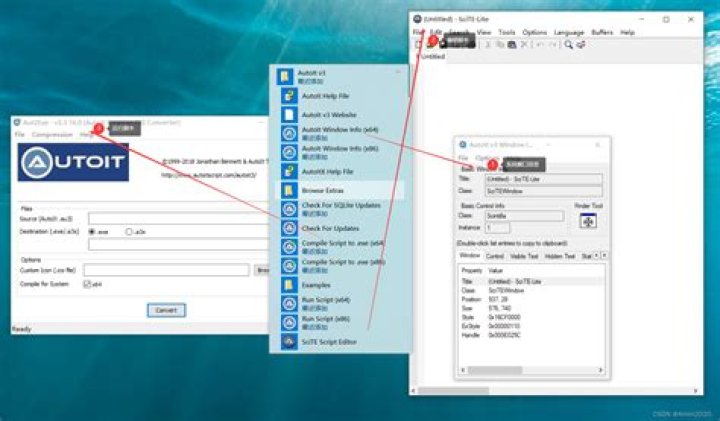Click the Paste icon in SciTE toolbar
Viewport: 720px width, 421px height.
(x=512, y=45)
